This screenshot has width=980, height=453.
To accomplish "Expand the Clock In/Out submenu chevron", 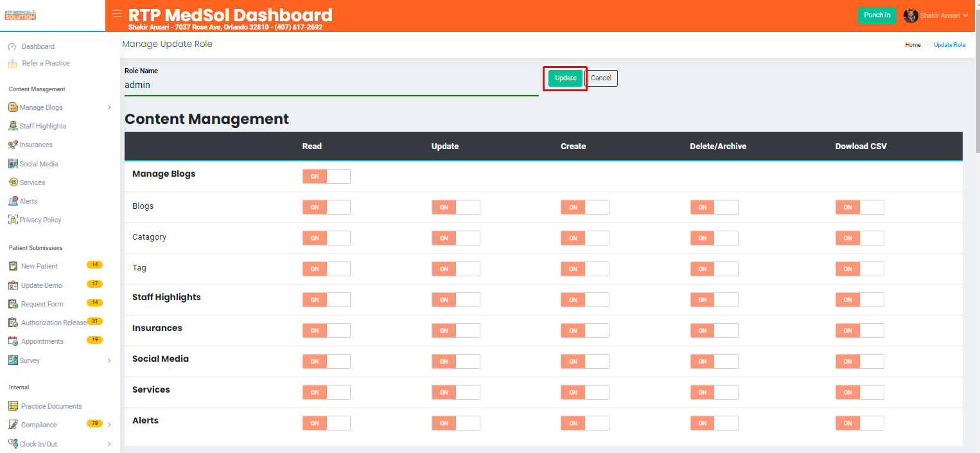I will point(109,443).
